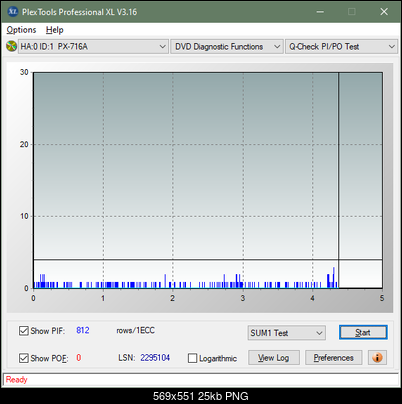Open the orange info icon button
Image resolution: width=402 pixels, height=404 pixels.
[377, 358]
